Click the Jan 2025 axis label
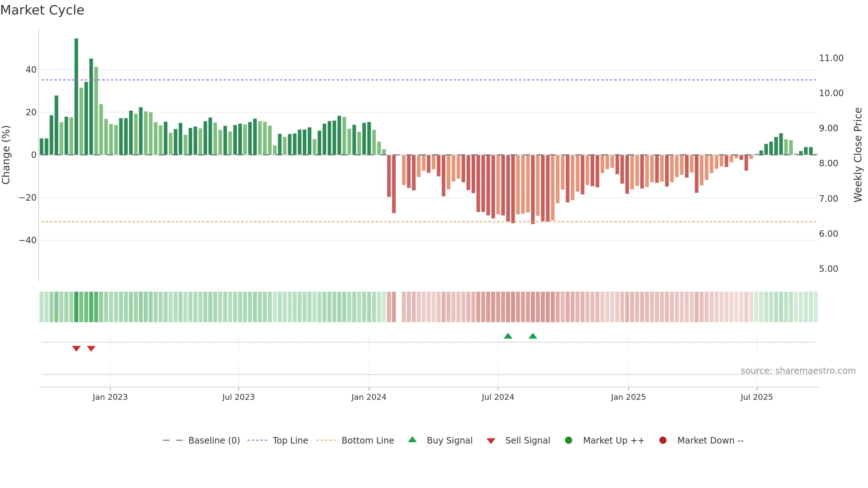The height and width of the screenshot is (488, 868). pyautogui.click(x=628, y=397)
